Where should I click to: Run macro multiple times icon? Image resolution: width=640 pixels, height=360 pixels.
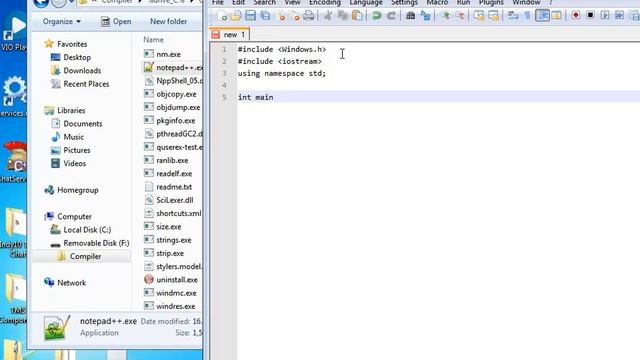(620, 16)
